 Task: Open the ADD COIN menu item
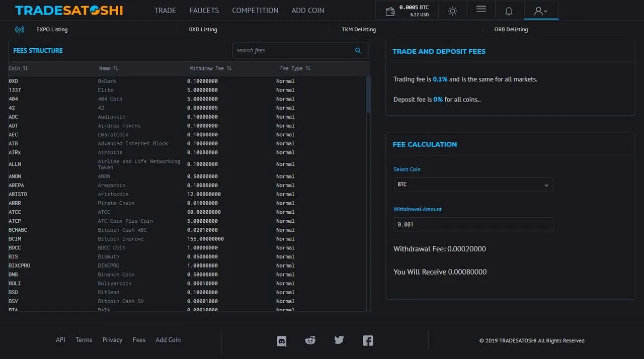click(x=308, y=10)
